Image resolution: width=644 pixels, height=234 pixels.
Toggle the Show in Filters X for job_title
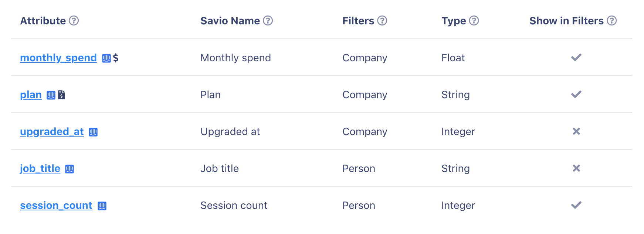[x=576, y=168]
